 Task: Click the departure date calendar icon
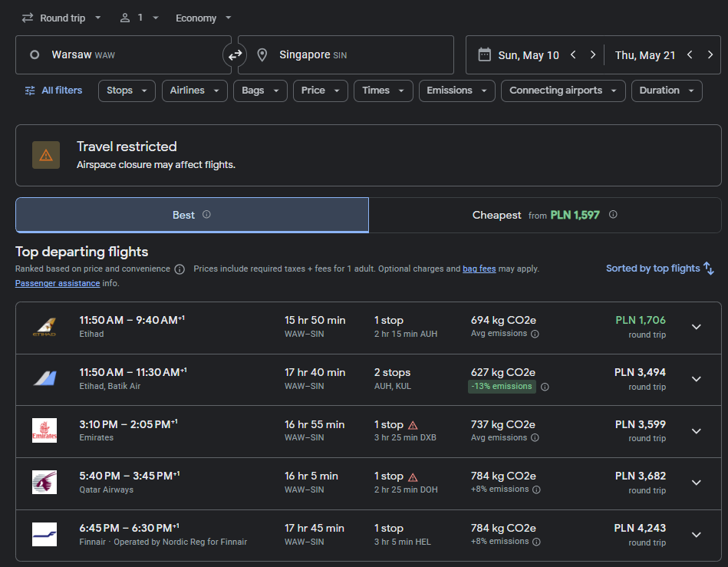484,54
